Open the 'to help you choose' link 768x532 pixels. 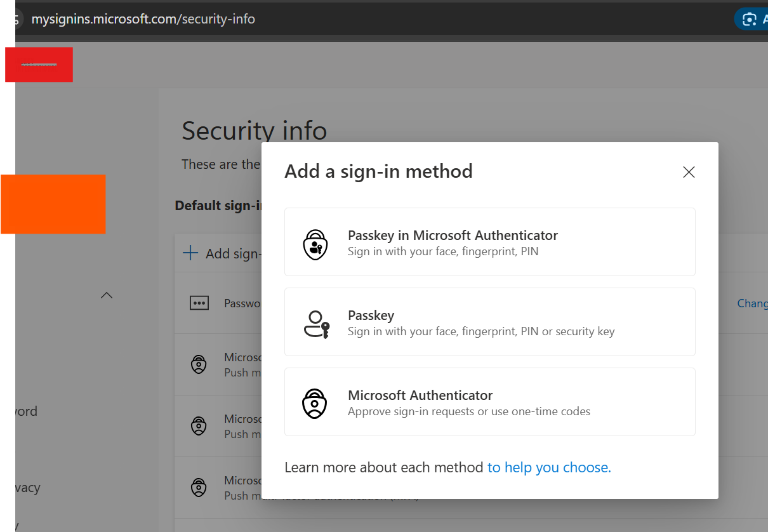click(x=549, y=468)
